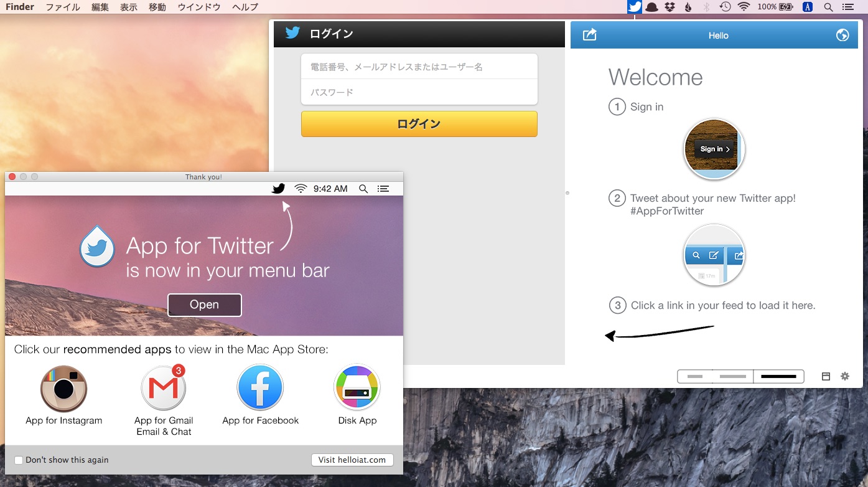Open Notification Center from the menu bar
Screen dimensions: 868x487
pyautogui.click(x=847, y=7)
